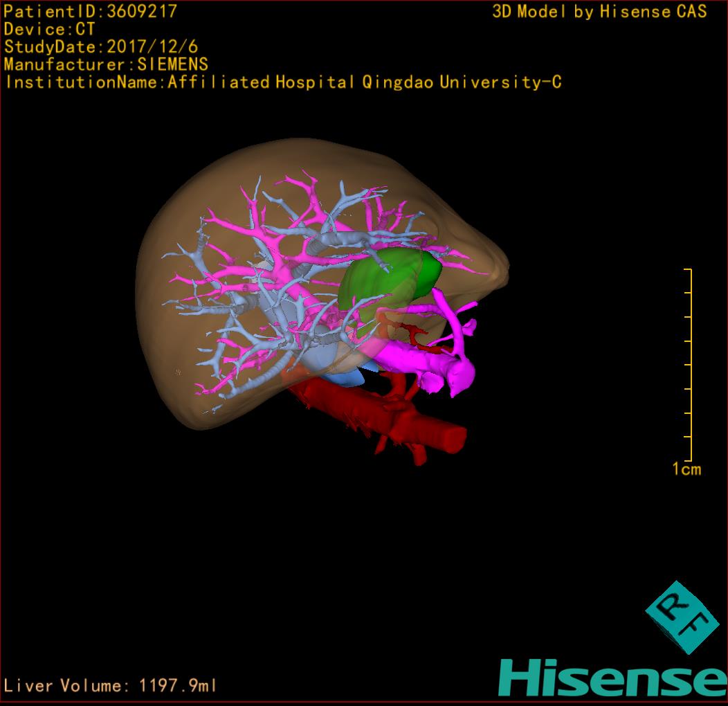Click the StudyDate 2017/12/6 text
The image size is (728, 706).
pos(101,47)
